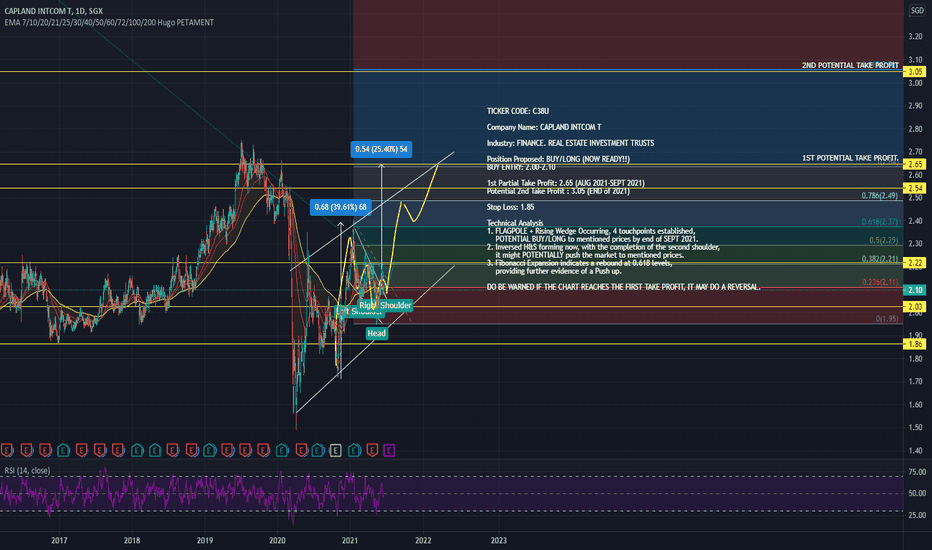Click the 0.54 (25.40%) 54 measurement label
Screen dimensions: 932x550
pyautogui.click(x=381, y=149)
